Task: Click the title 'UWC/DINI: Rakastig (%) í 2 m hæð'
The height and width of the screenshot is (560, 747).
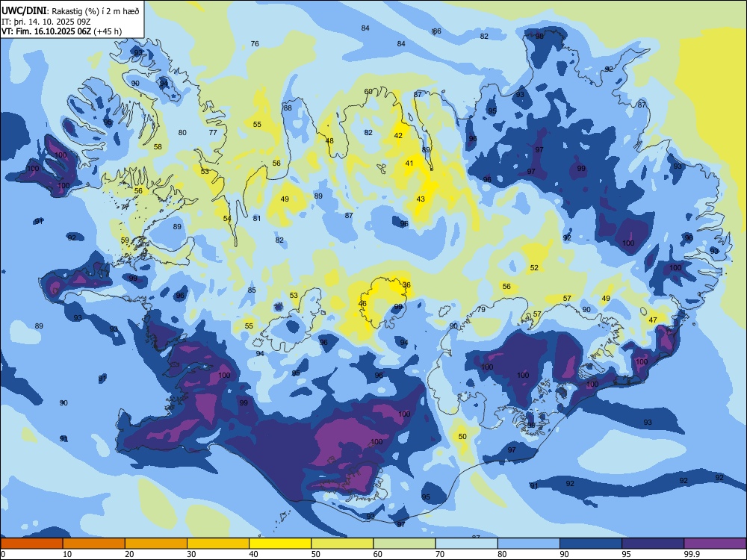Action: [70, 11]
